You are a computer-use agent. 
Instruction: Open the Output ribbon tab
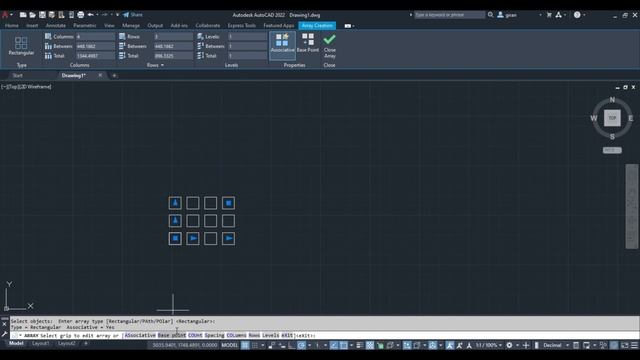tap(155, 25)
